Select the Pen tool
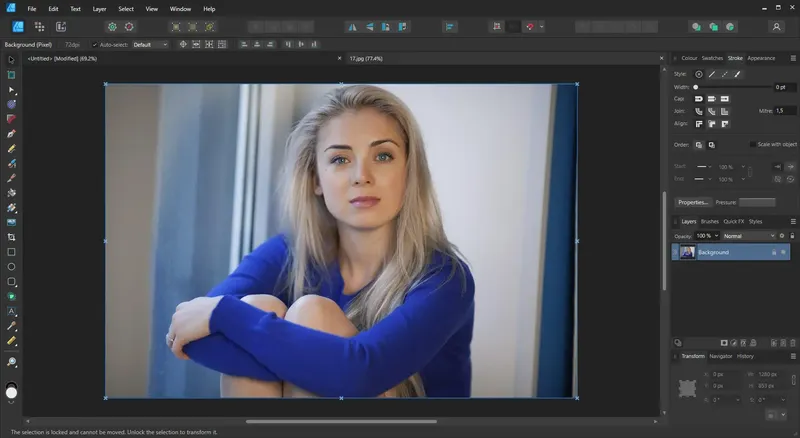800x438 pixels. (x=11, y=134)
